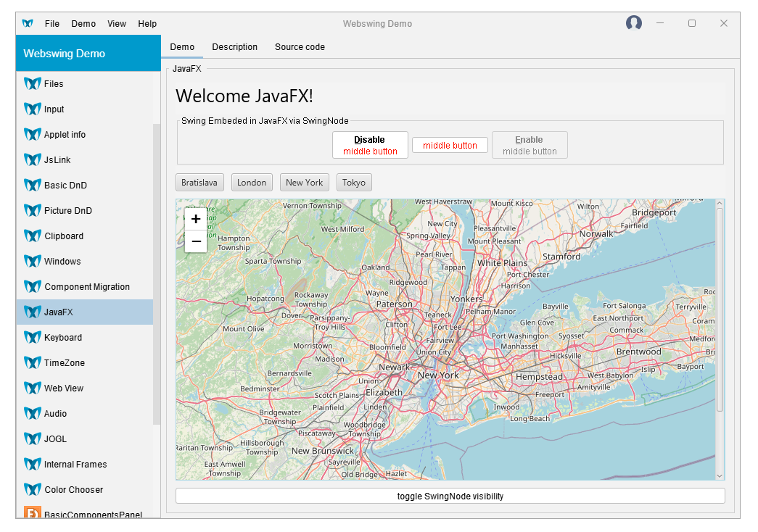Click the icon beside Keyboard
The height and width of the screenshot is (532, 758).
pos(33,337)
